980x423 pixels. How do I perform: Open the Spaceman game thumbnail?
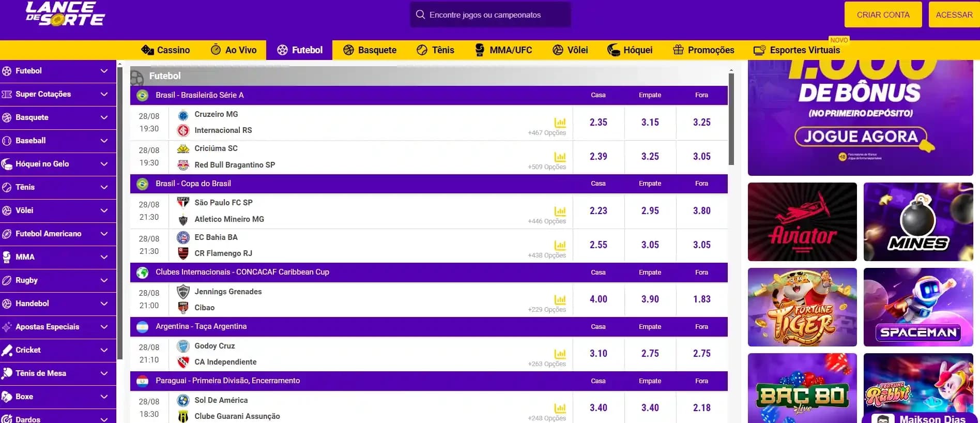918,307
